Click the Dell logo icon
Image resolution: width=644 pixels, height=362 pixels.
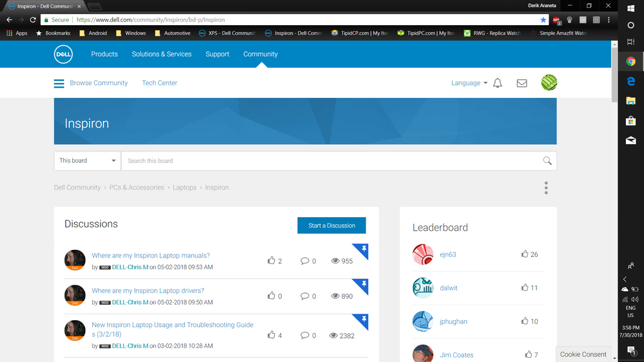[63, 54]
